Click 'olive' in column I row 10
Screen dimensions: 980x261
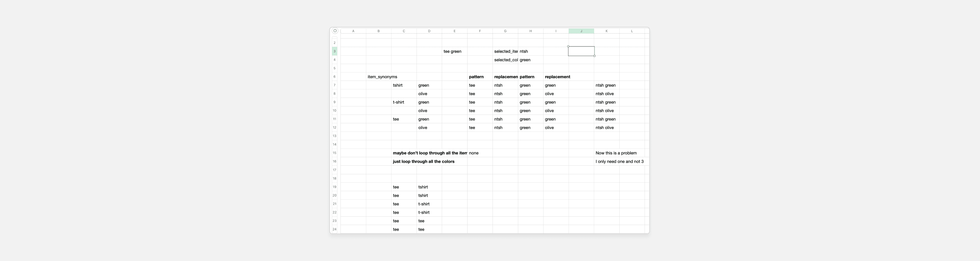556,111
